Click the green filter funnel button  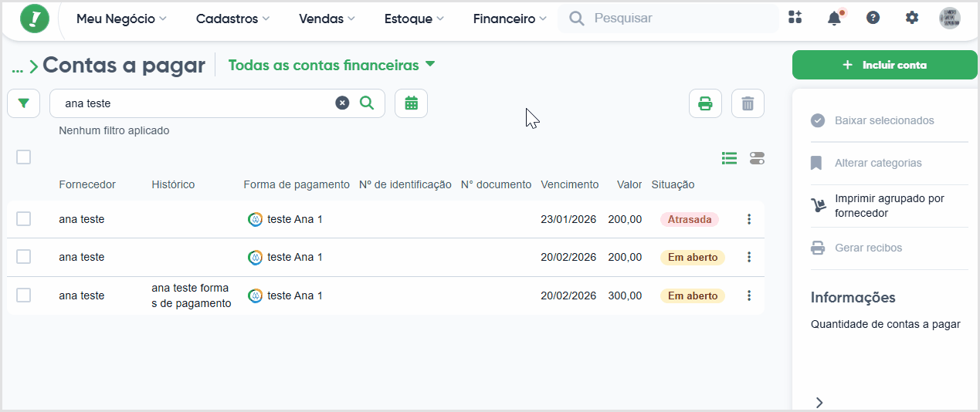24,103
